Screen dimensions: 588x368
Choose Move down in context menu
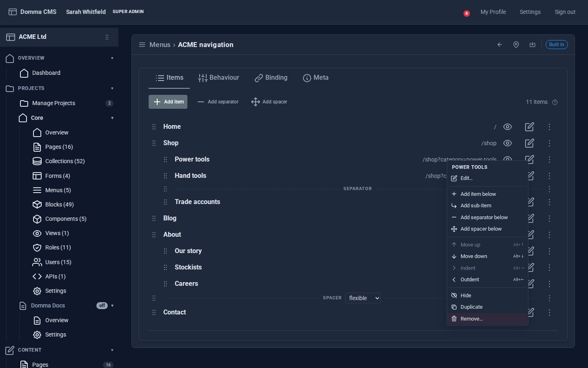(x=488, y=256)
